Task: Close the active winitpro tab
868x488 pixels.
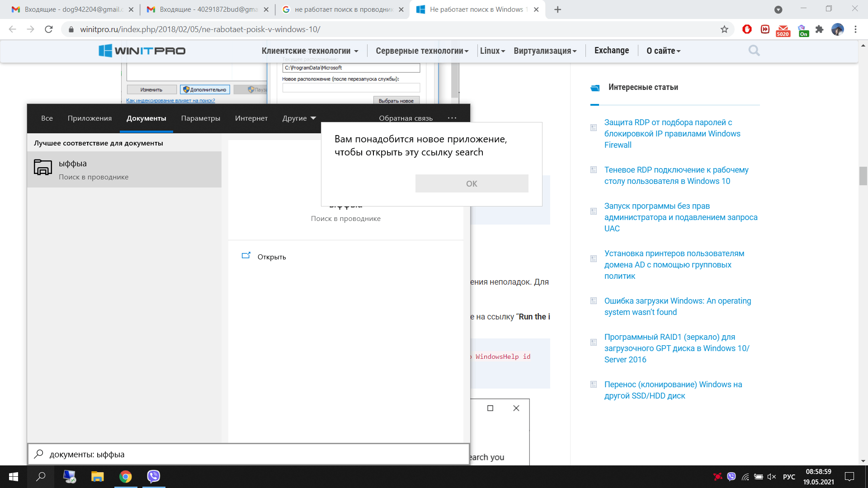Action: click(536, 9)
